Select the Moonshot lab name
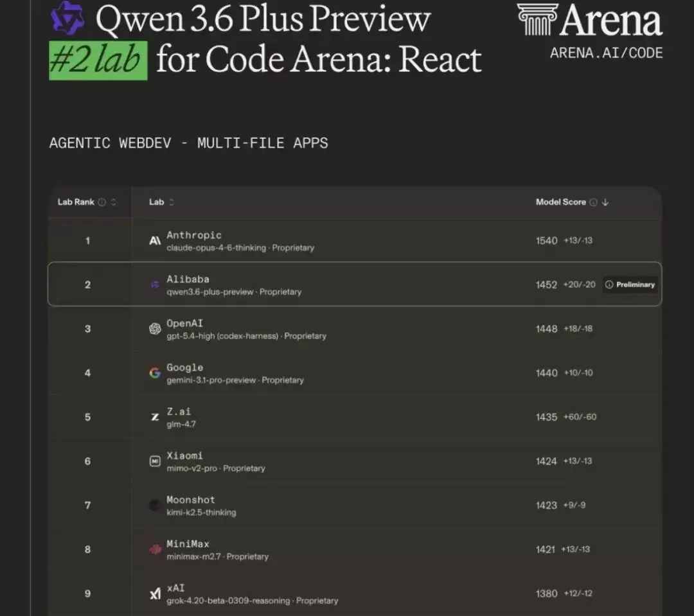 click(x=191, y=500)
